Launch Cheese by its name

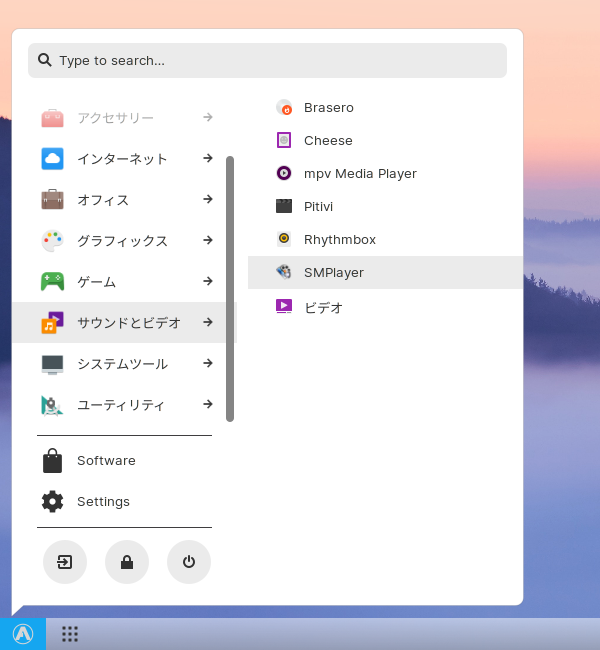[x=328, y=141]
